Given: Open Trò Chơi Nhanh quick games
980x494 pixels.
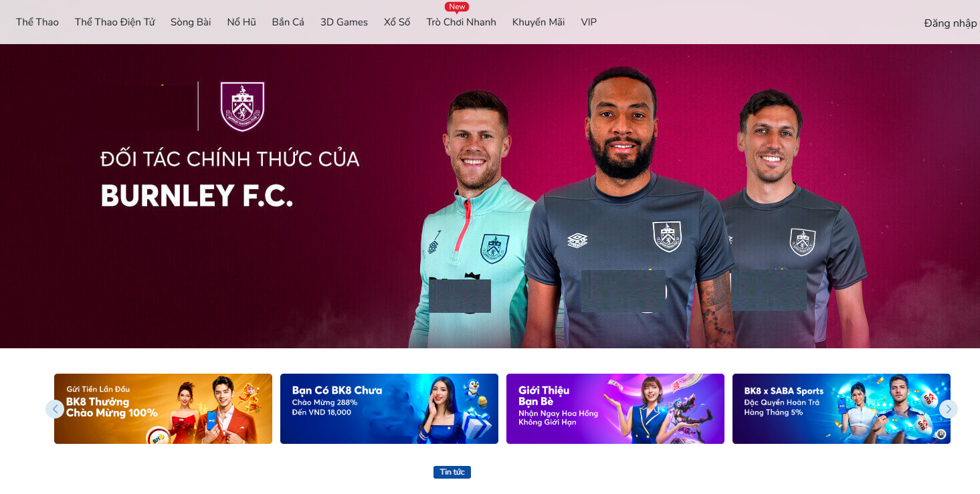Looking at the screenshot, I should point(462,22).
